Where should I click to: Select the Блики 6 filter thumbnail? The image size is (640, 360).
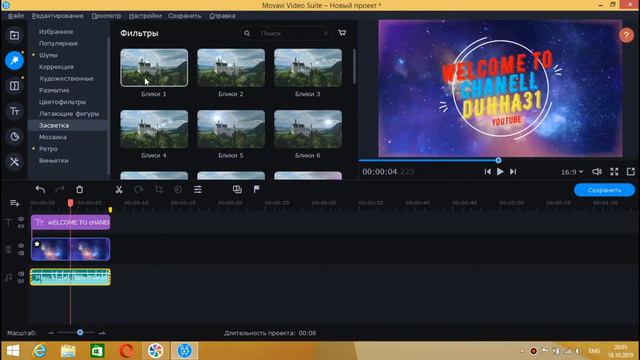click(x=308, y=129)
